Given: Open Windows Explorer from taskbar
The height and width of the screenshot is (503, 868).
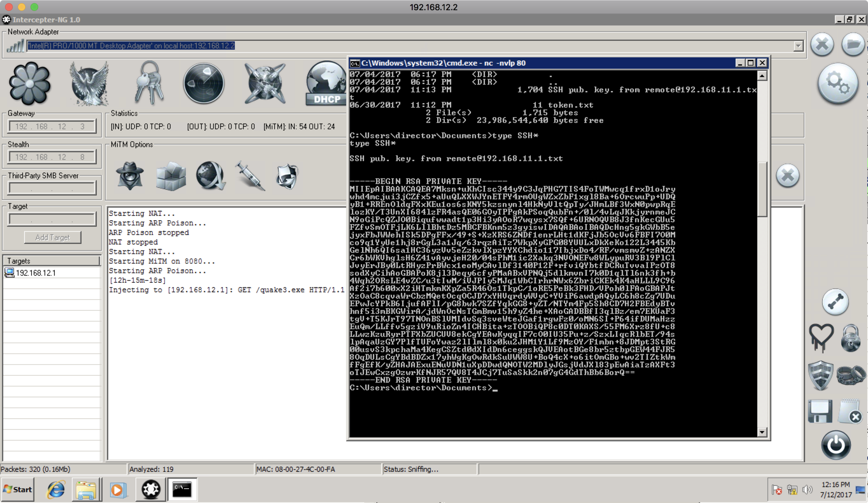Looking at the screenshot, I should point(86,490).
